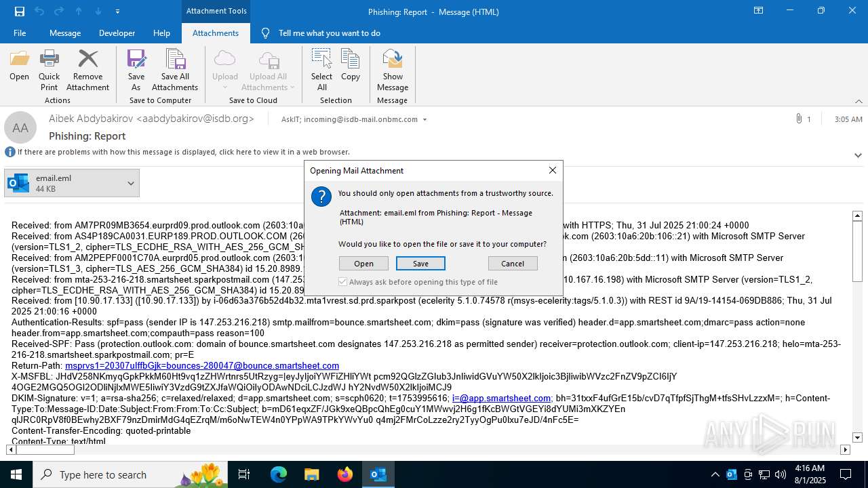The width and height of the screenshot is (868, 488).
Task: Open the Help ribbon tab
Action: point(161,33)
